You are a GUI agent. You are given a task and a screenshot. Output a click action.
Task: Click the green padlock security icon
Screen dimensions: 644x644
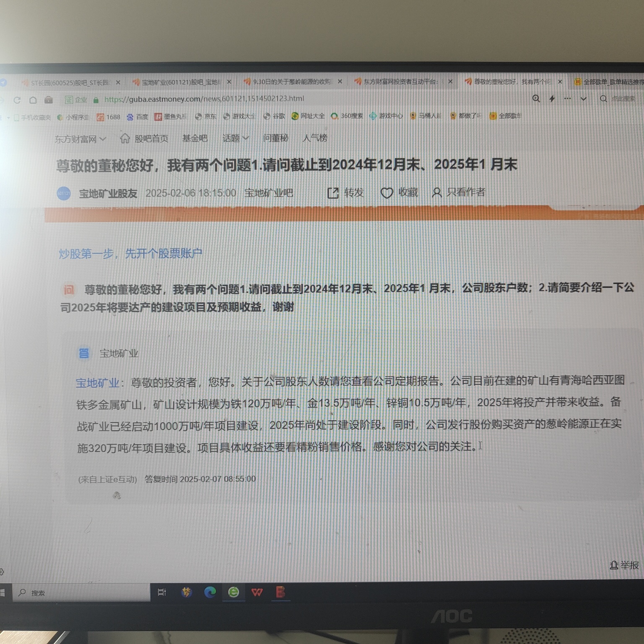pyautogui.click(x=96, y=100)
